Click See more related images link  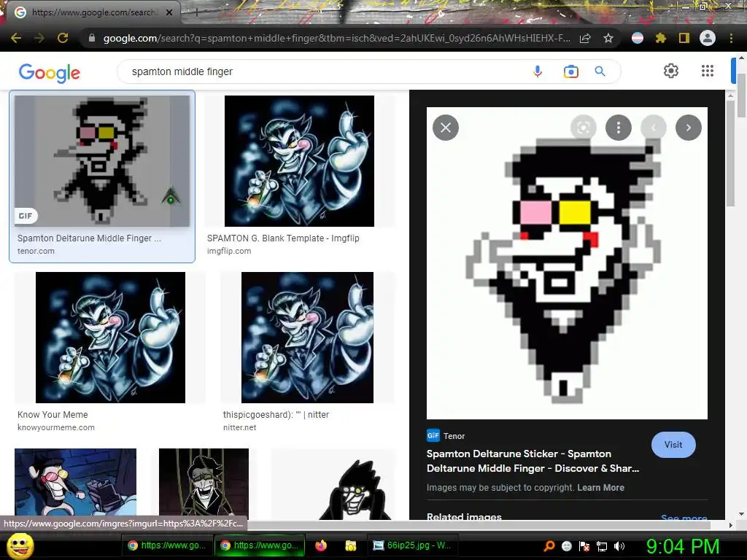click(684, 517)
